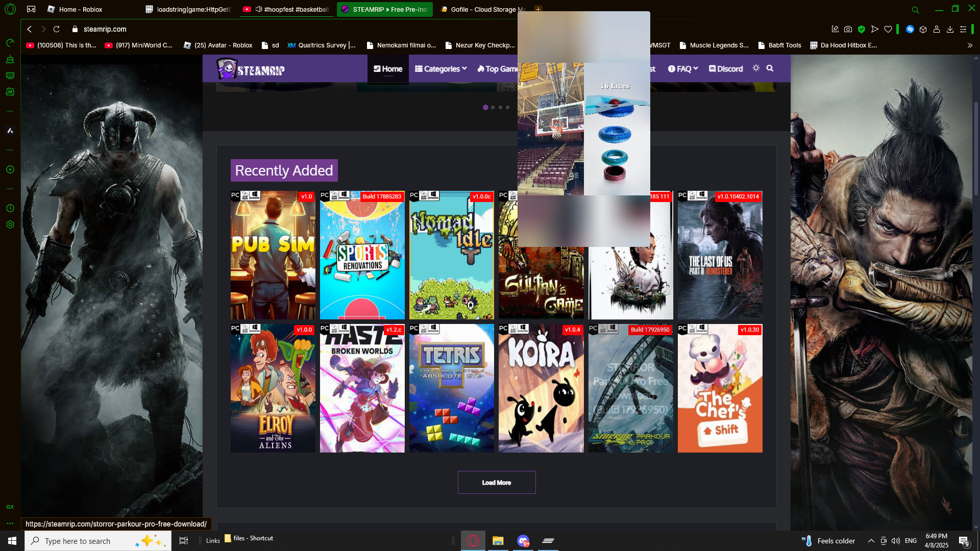Open the Home menu item
This screenshot has height=551, width=980.
pyautogui.click(x=388, y=69)
